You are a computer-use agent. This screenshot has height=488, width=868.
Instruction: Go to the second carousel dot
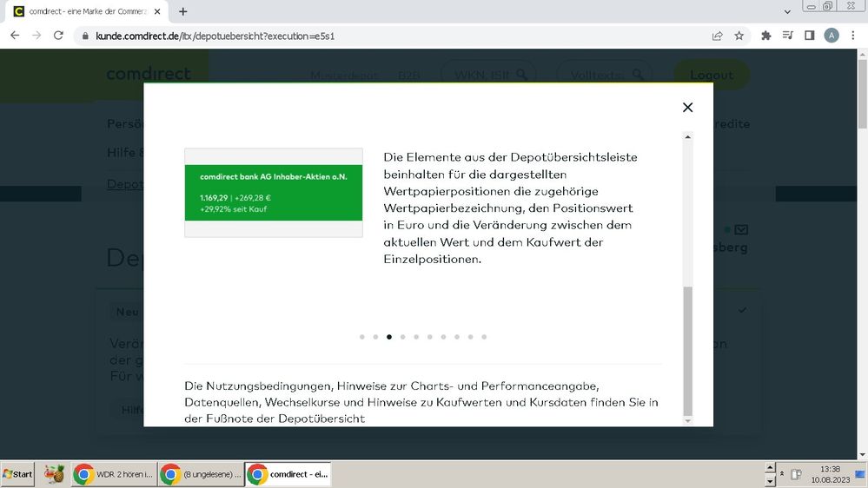(x=375, y=337)
